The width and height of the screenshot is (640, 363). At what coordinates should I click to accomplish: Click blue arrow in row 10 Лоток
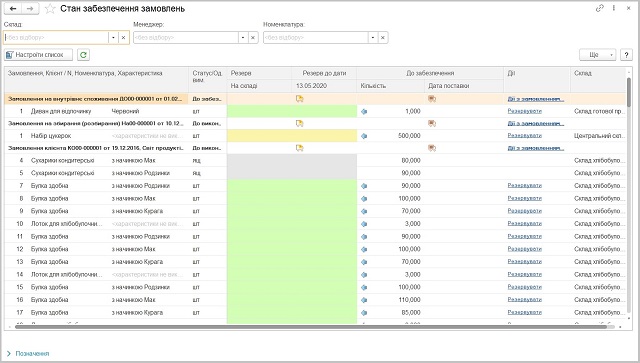364,224
